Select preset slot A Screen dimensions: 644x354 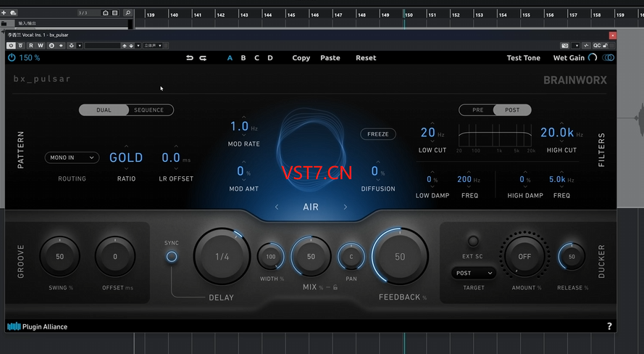(230, 58)
